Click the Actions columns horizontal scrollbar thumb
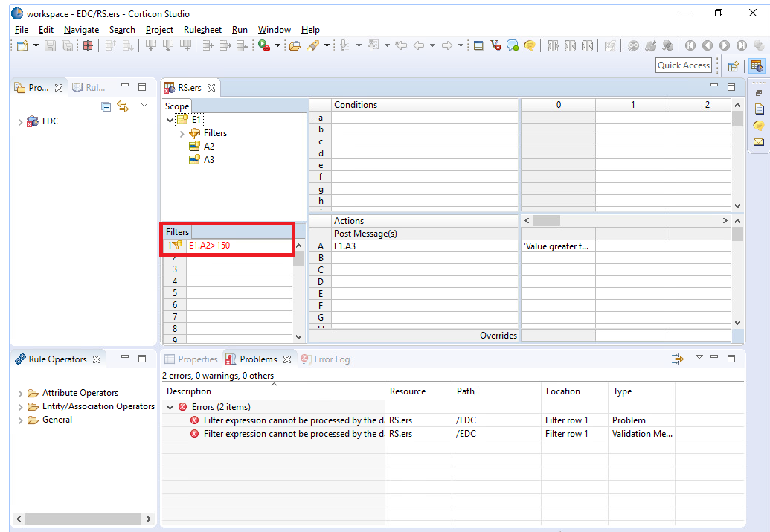 click(547, 220)
